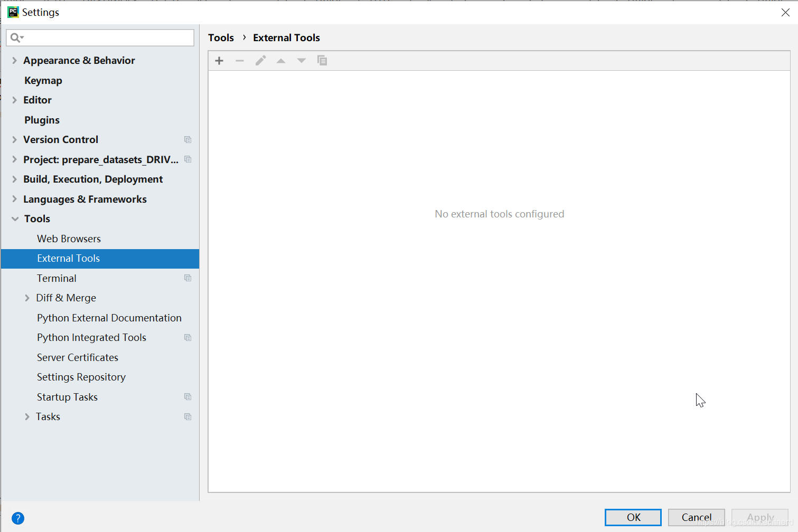The height and width of the screenshot is (532, 798).
Task: Click project-level icon next to Version Control
Action: [x=187, y=140]
